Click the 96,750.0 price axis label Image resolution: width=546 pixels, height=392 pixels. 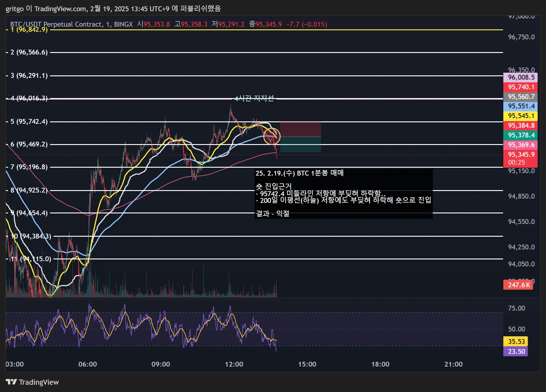(521, 37)
